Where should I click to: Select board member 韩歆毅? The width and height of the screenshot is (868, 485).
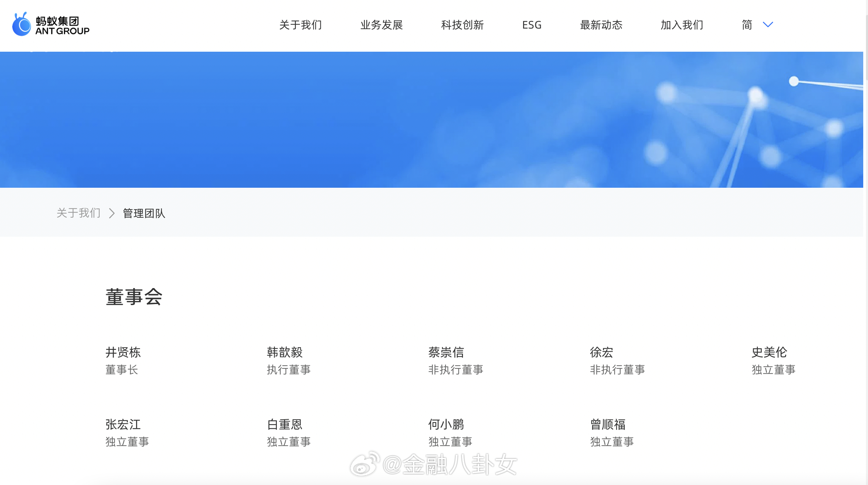(x=284, y=352)
